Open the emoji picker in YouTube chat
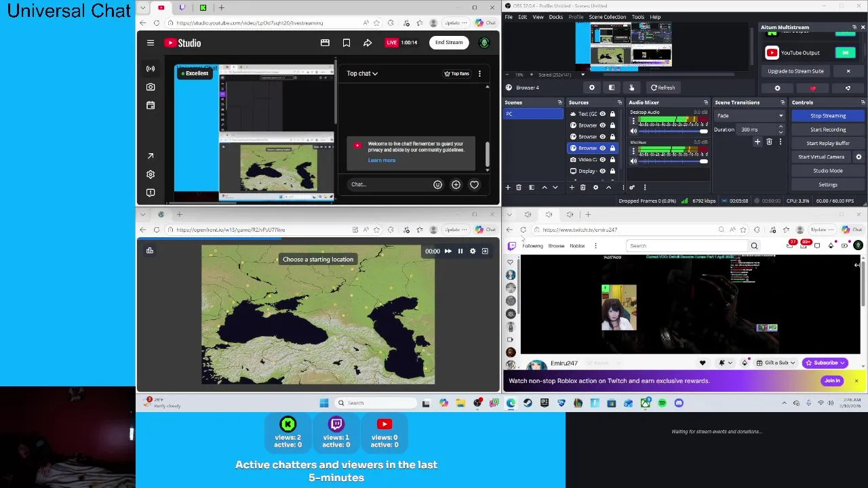Image resolution: width=868 pixels, height=488 pixels. (437, 184)
